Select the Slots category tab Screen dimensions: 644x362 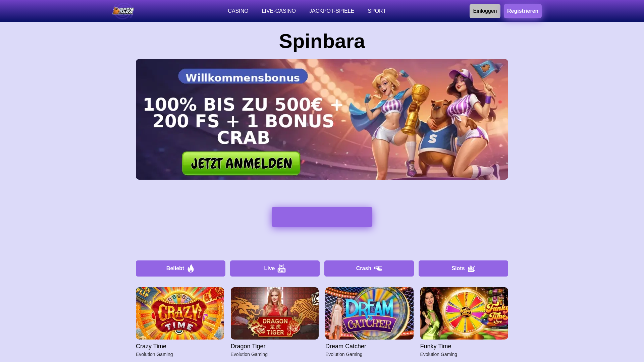click(x=463, y=268)
